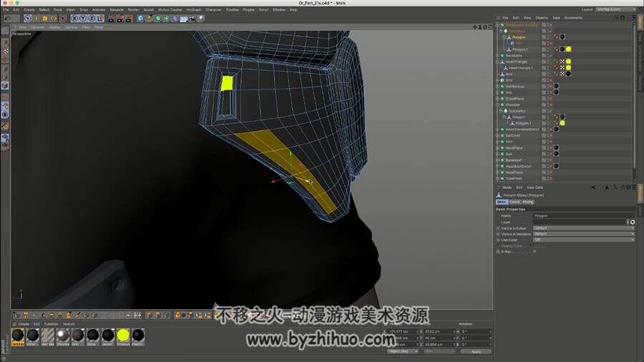This screenshot has height=362, width=644.
Task: Toggle the X axis lock
Action: pos(74,19)
